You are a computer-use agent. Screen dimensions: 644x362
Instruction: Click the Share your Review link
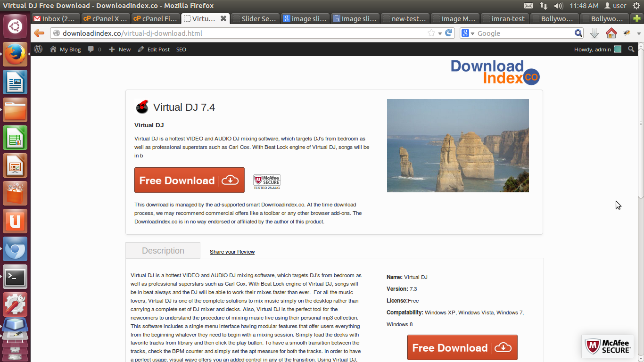click(x=232, y=252)
